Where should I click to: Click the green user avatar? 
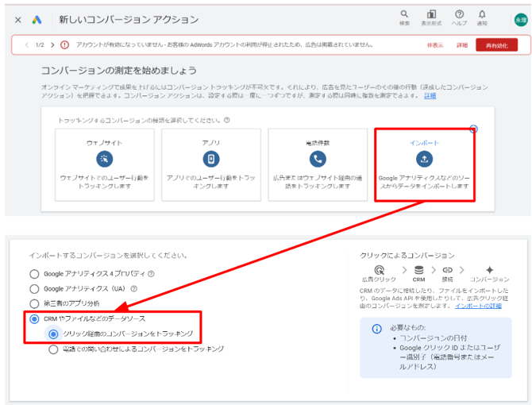click(520, 18)
